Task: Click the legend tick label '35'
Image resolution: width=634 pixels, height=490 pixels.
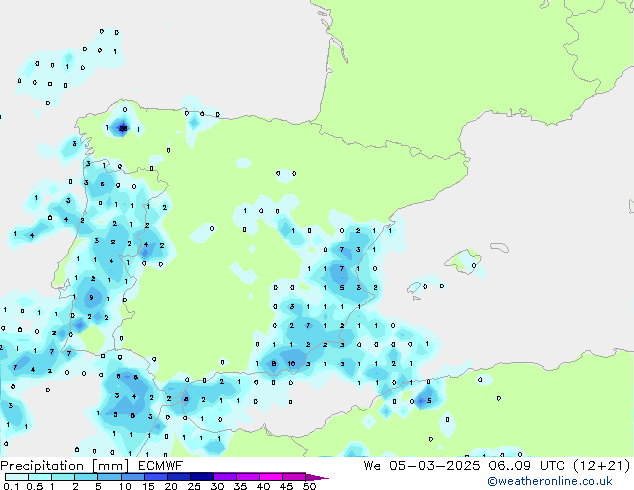Action: (240, 486)
